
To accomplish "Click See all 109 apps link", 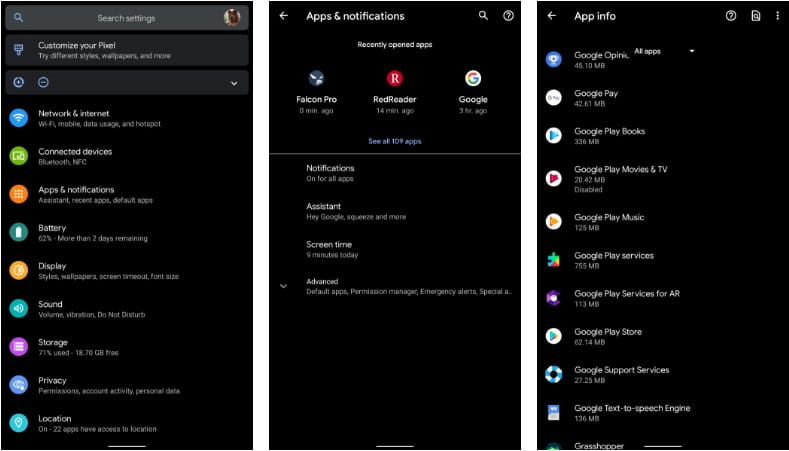I will pos(395,141).
